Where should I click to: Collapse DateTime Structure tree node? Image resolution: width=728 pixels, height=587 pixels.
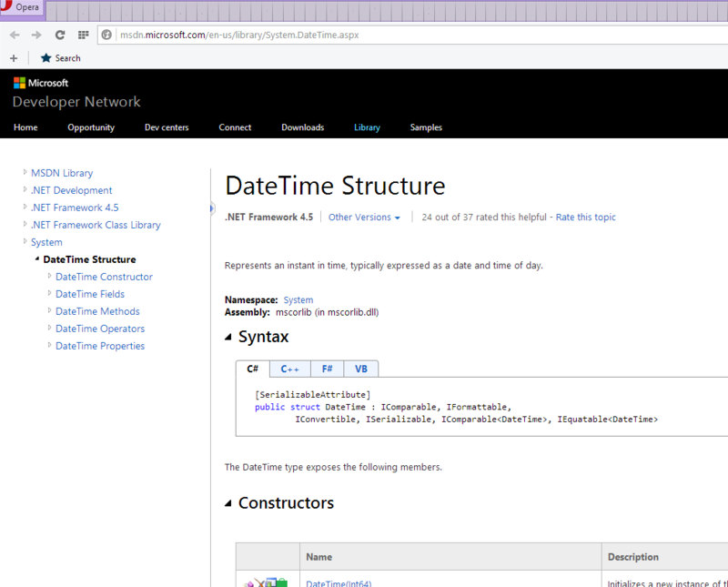[x=37, y=258]
